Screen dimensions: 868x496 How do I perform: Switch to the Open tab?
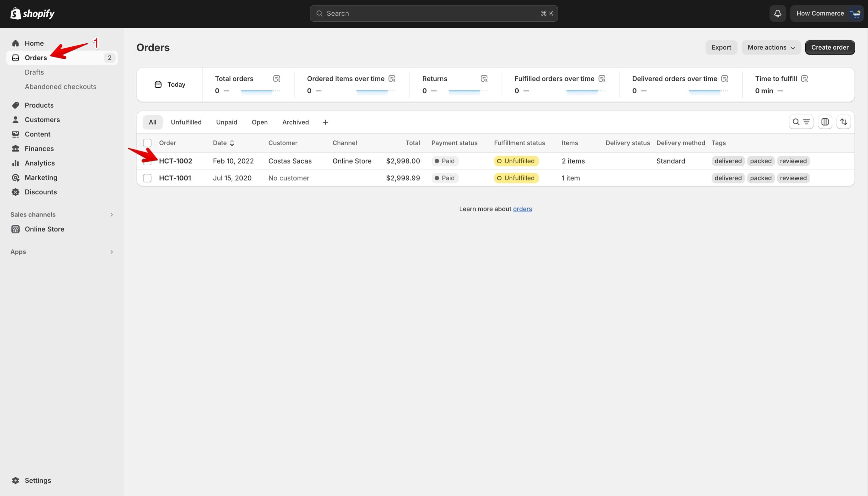pos(259,122)
